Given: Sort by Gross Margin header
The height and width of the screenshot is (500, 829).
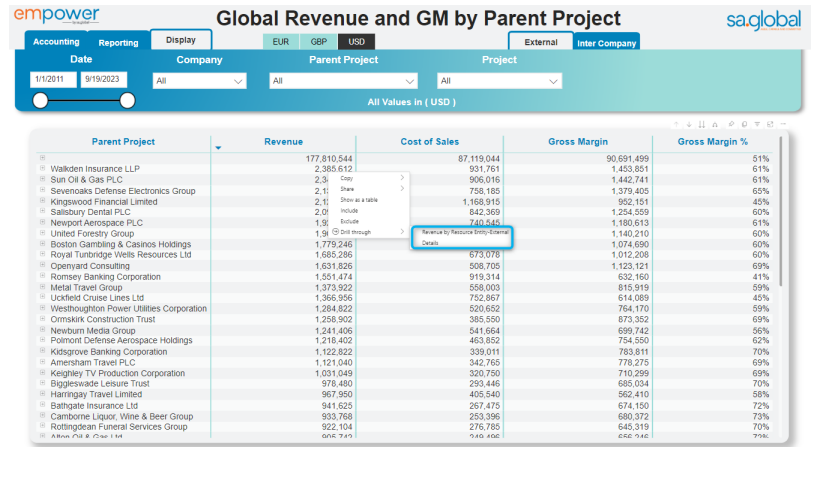Looking at the screenshot, I should 578,142.
